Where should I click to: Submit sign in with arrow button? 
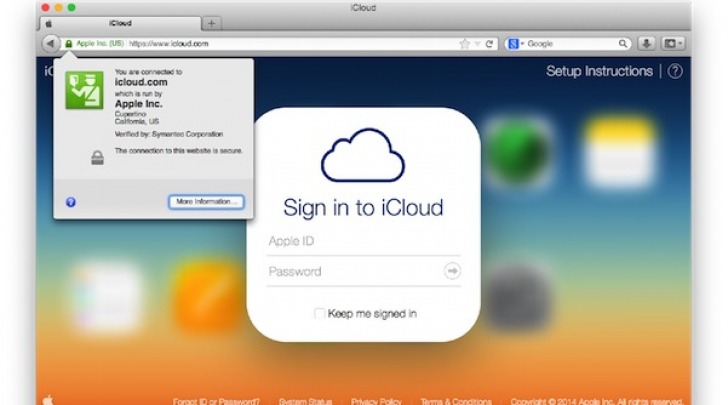coord(452,271)
